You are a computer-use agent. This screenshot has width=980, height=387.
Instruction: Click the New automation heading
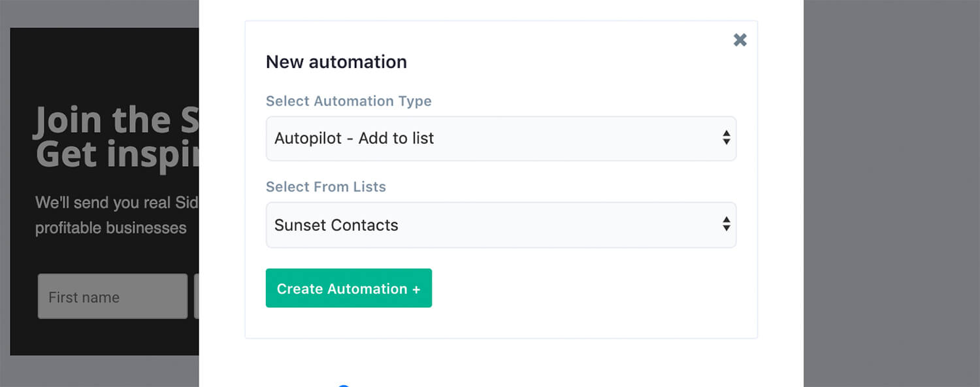tap(336, 62)
